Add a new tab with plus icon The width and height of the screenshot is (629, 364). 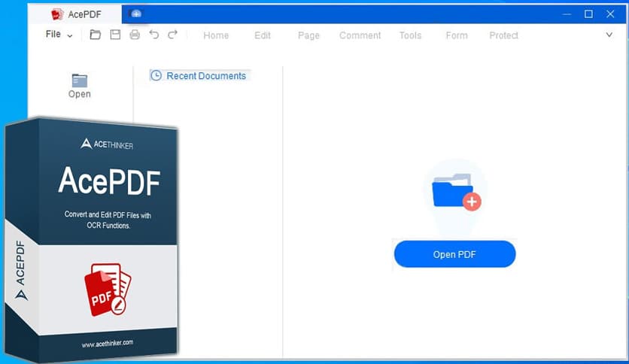(x=136, y=14)
